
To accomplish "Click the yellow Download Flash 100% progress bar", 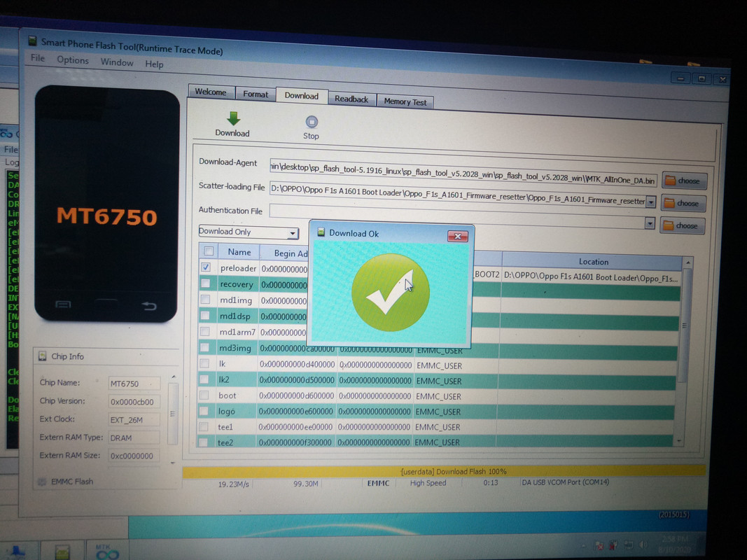I will point(444,471).
